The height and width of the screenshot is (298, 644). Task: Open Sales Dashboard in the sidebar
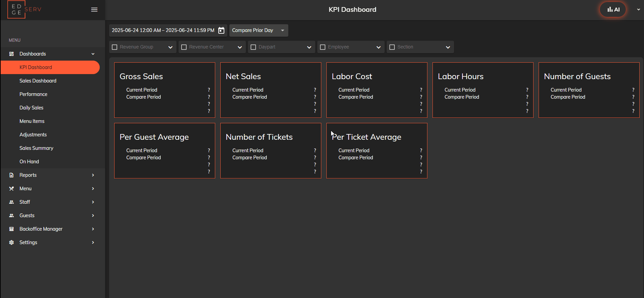pyautogui.click(x=38, y=81)
